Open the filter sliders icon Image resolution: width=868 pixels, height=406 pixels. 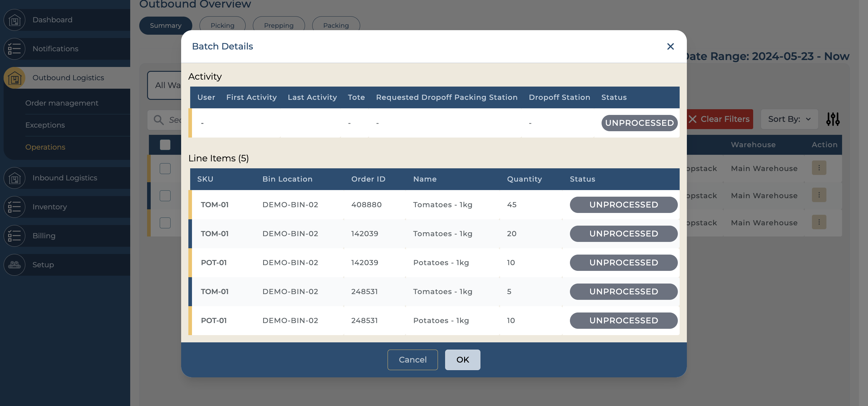tap(833, 119)
